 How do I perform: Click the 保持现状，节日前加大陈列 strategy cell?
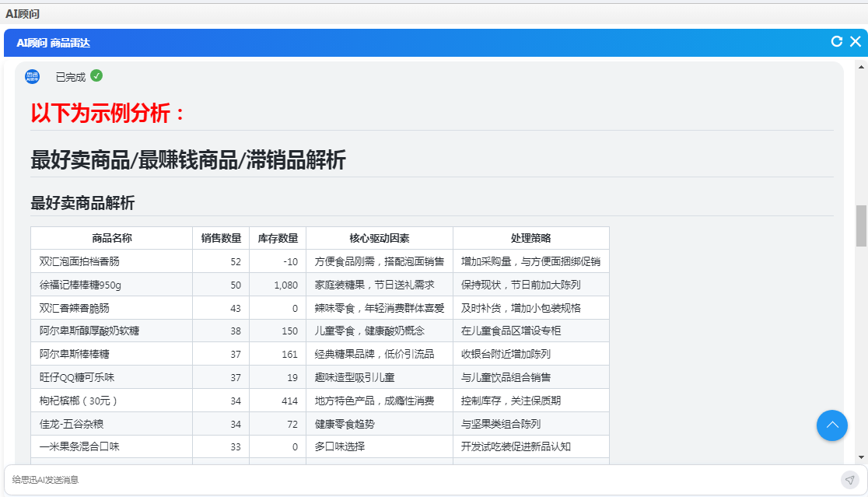(x=531, y=285)
